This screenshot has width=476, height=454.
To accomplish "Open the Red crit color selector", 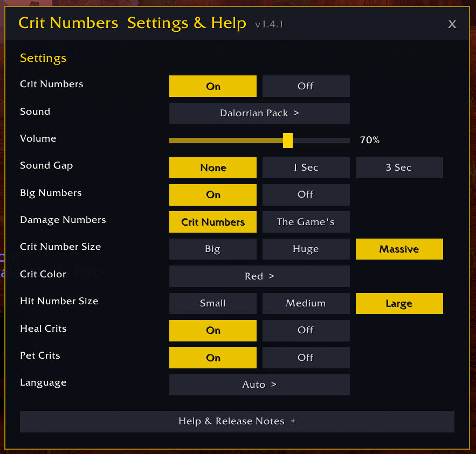I will (x=259, y=276).
